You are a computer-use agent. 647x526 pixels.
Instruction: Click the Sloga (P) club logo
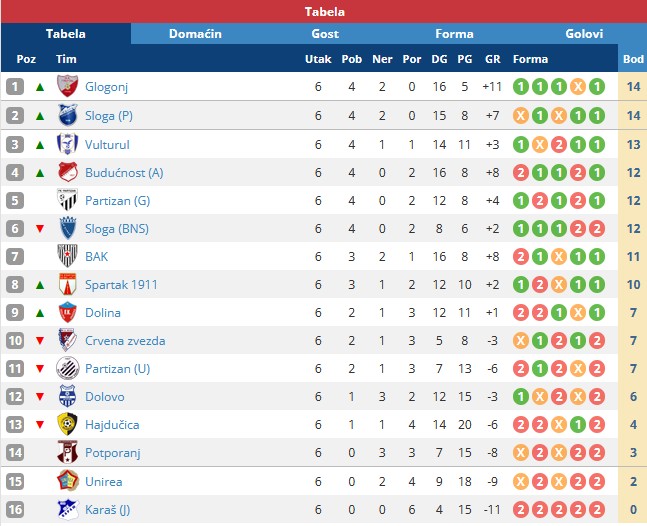[68, 115]
